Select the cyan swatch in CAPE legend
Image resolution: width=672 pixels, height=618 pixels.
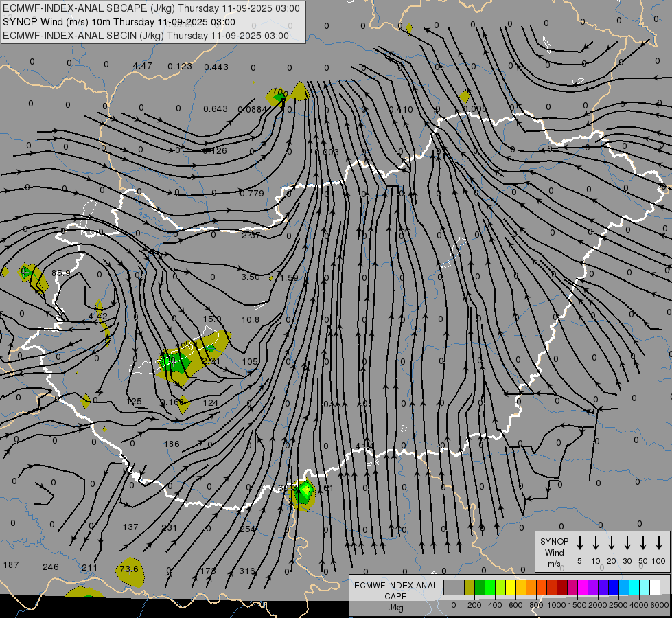634,587
